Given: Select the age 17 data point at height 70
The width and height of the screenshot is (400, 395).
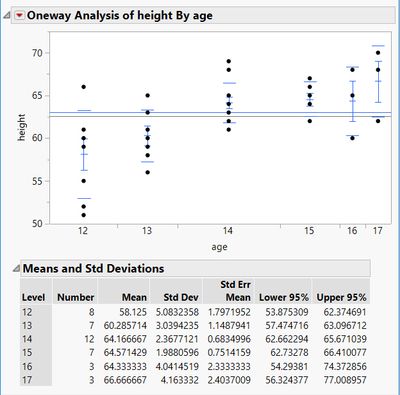Looking at the screenshot, I should tap(378, 53).
